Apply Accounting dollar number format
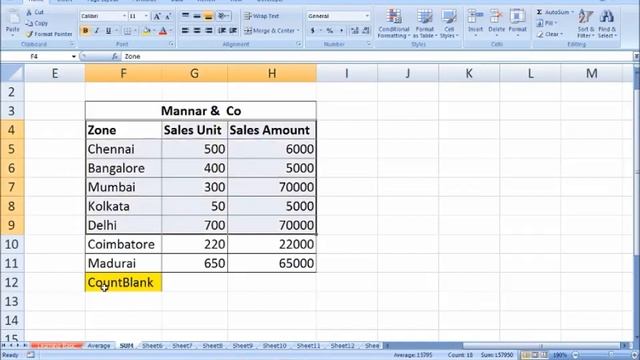The image size is (640, 360). [x=313, y=31]
